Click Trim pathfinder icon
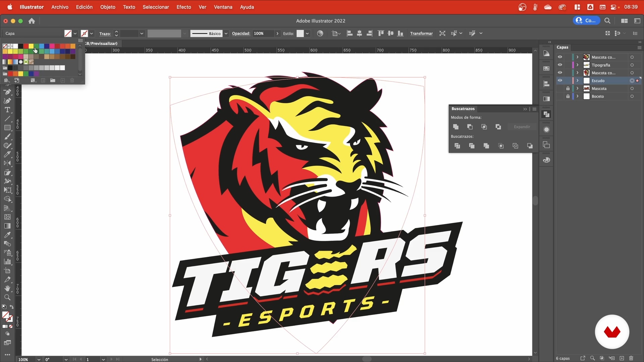The width and height of the screenshot is (644, 362). (x=472, y=146)
